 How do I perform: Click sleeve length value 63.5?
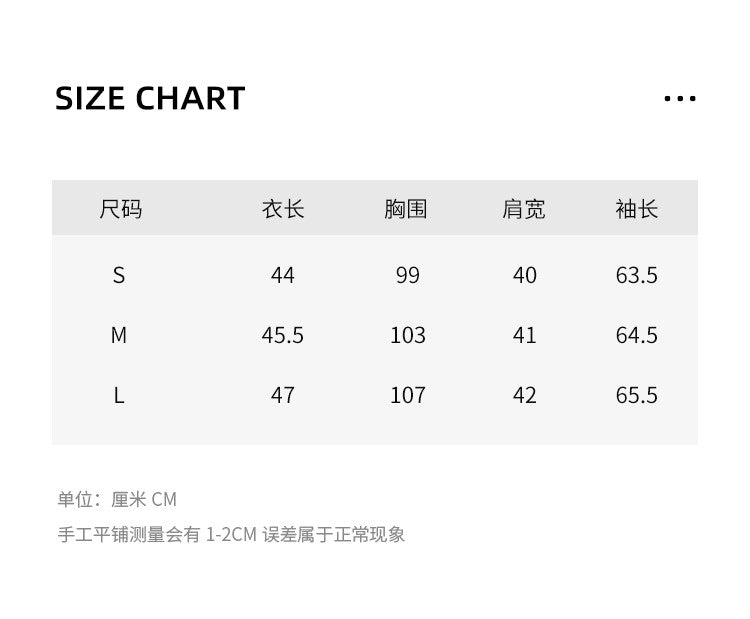pyautogui.click(x=637, y=275)
